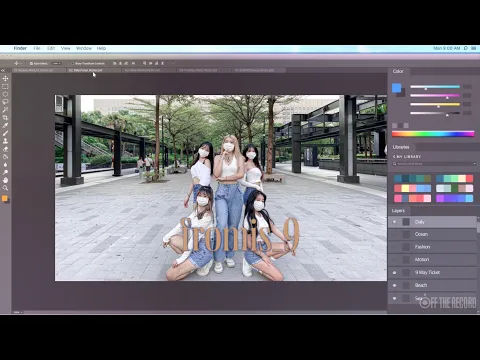Select the Color panel tab
The width and height of the screenshot is (480, 360).
[398, 71]
